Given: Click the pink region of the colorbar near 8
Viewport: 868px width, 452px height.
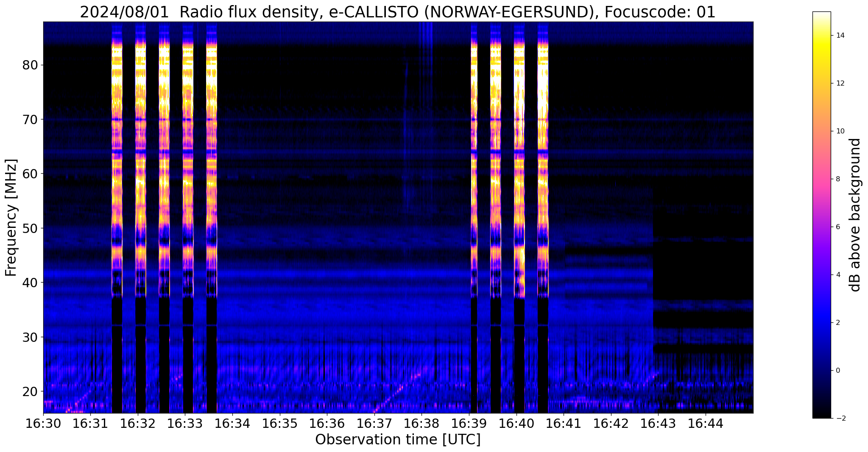Looking at the screenshot, I should pos(821,179).
